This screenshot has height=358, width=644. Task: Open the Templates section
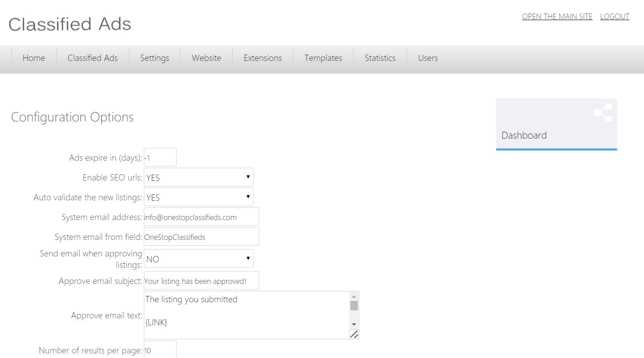click(x=323, y=58)
